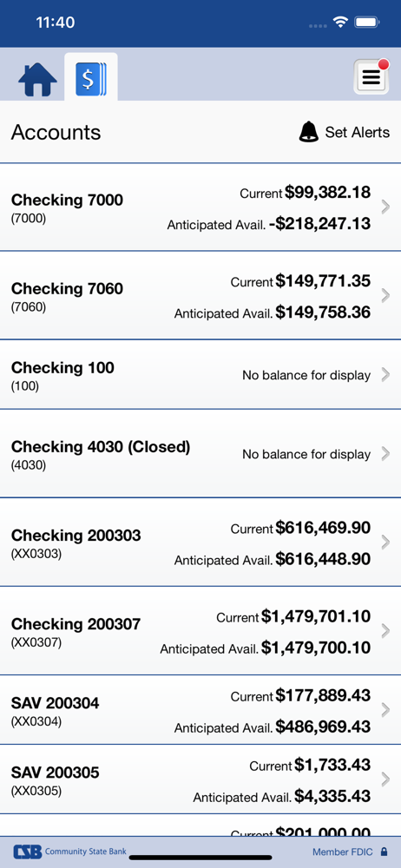Tap the Member FDIC text
The width and height of the screenshot is (401, 868).
(344, 852)
